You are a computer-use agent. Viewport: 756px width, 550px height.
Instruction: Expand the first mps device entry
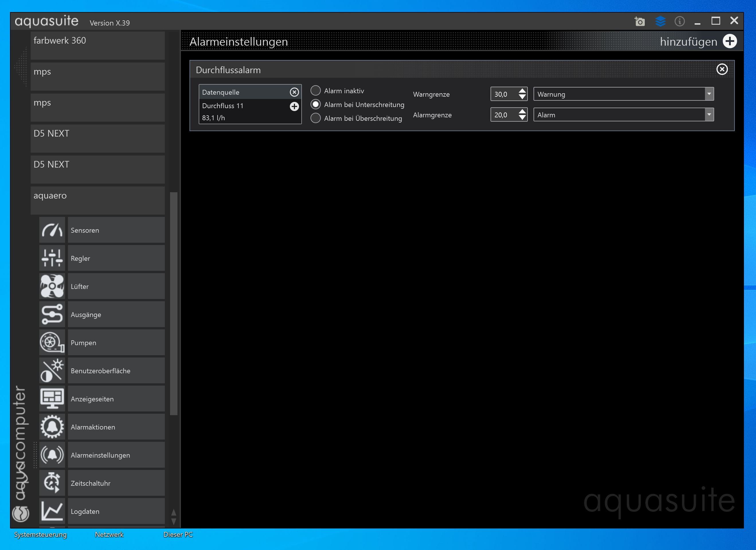pos(98,77)
